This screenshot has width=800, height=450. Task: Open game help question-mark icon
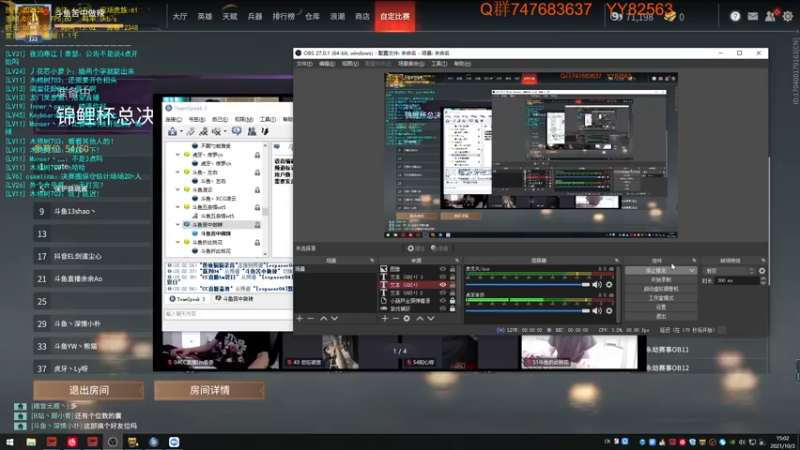click(735, 16)
